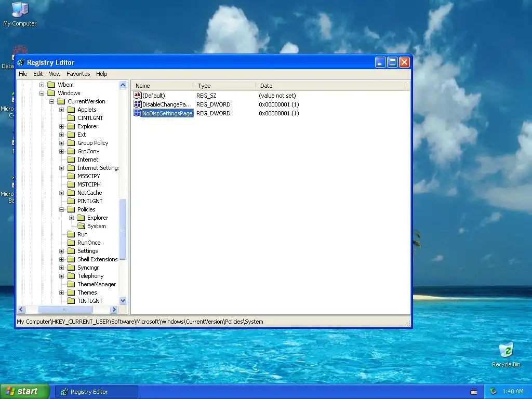Select the MSSCIPY folder icon
532x399 pixels.
point(71,176)
